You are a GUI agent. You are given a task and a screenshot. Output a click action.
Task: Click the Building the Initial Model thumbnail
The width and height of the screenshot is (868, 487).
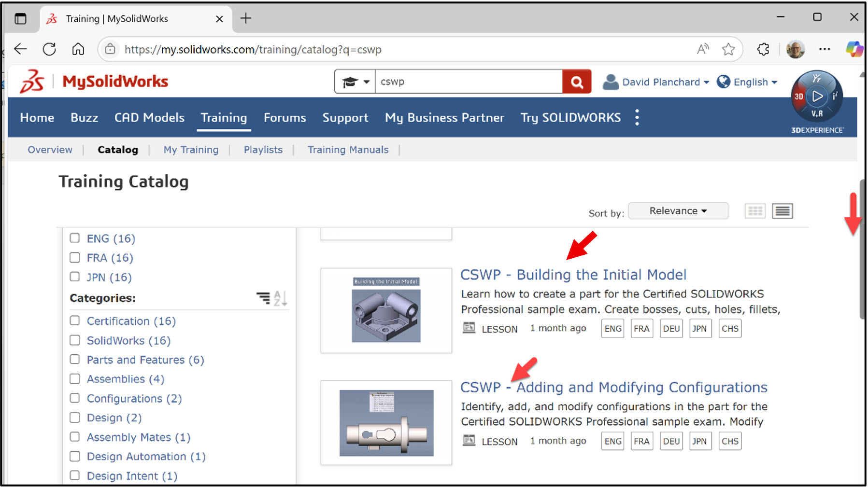coord(386,310)
